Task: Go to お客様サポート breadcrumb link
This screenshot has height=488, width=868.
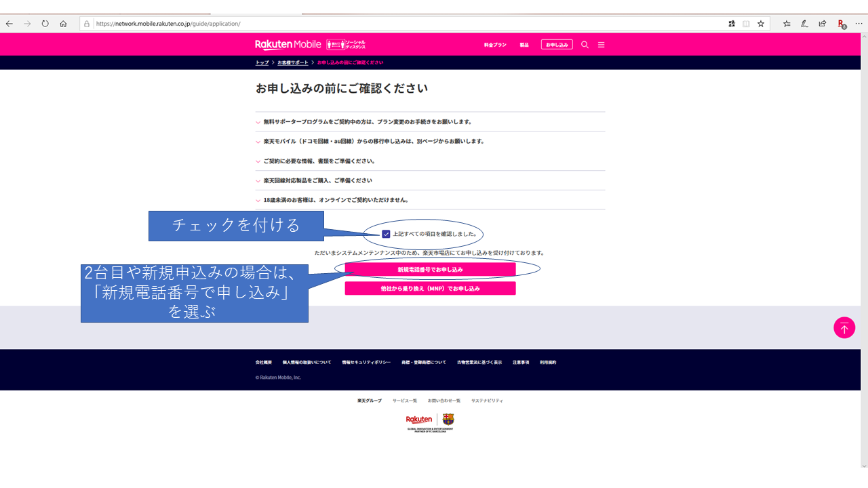Action: [x=293, y=62]
